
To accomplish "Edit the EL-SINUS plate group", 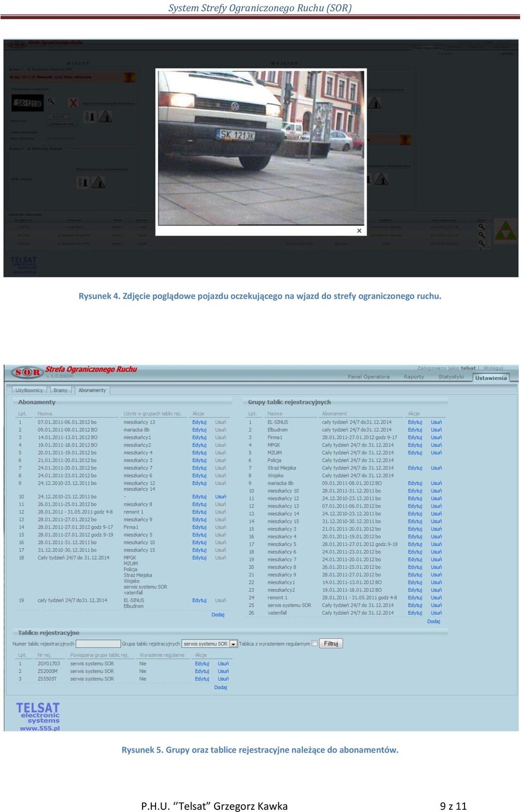I will click(x=415, y=422).
